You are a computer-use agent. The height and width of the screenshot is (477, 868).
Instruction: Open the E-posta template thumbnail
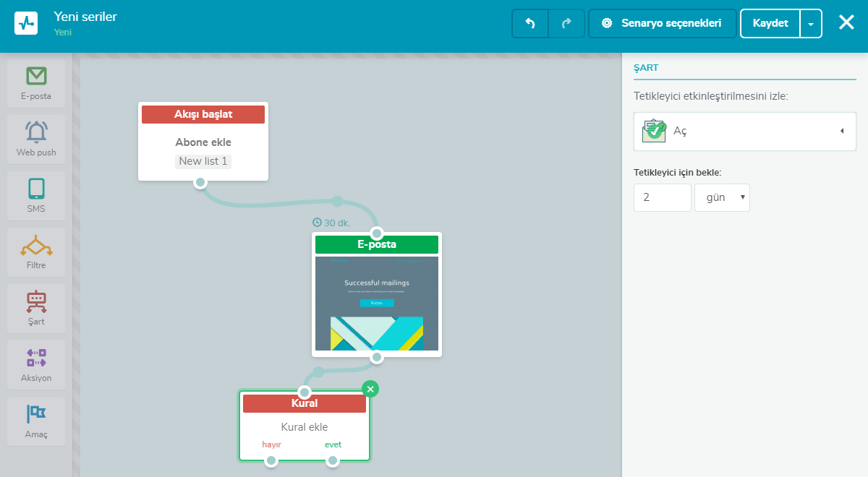coord(377,303)
